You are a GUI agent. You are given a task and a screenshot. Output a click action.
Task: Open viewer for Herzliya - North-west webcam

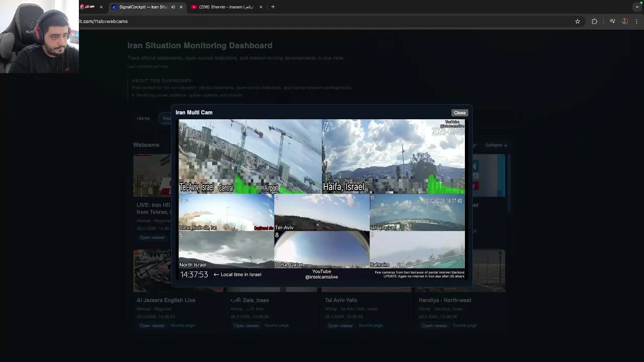pyautogui.click(x=434, y=326)
